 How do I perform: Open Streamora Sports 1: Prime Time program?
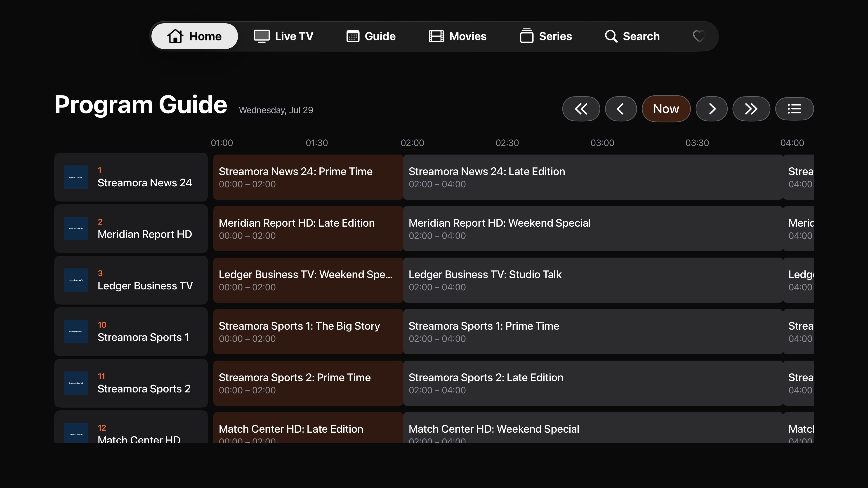(593, 332)
